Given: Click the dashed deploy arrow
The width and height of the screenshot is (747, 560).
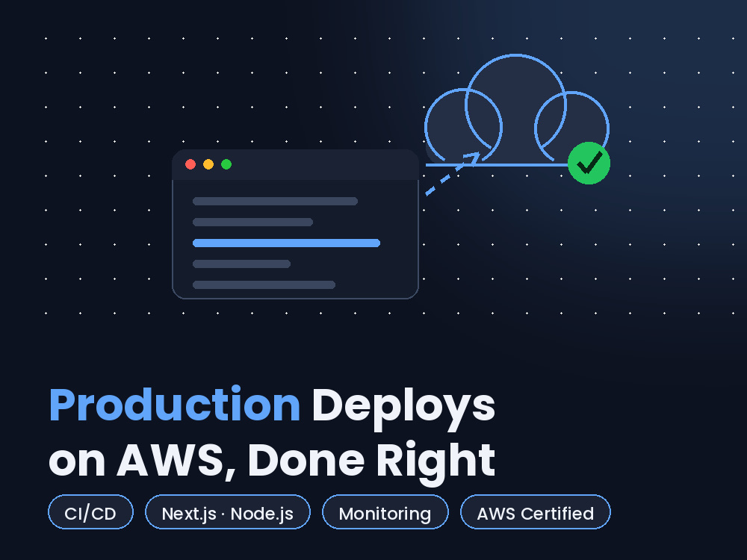Looking at the screenshot, I should tap(452, 174).
